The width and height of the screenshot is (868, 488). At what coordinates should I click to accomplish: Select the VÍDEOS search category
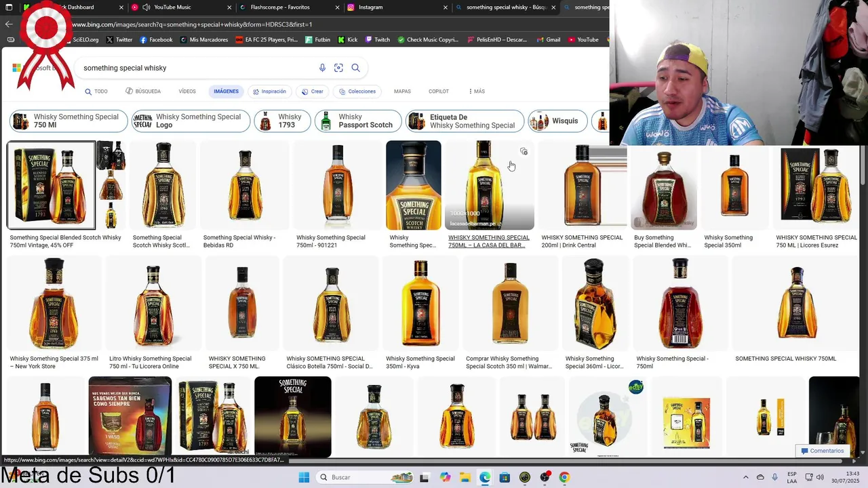click(x=187, y=91)
